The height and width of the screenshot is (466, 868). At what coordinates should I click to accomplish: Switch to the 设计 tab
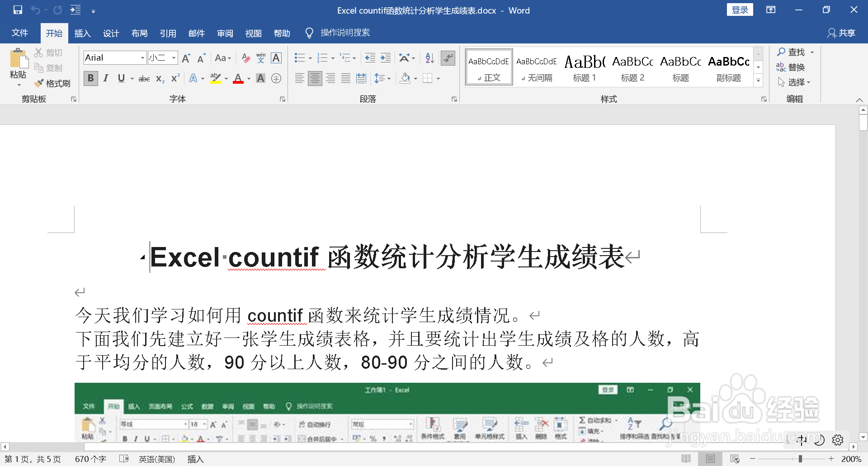point(111,33)
